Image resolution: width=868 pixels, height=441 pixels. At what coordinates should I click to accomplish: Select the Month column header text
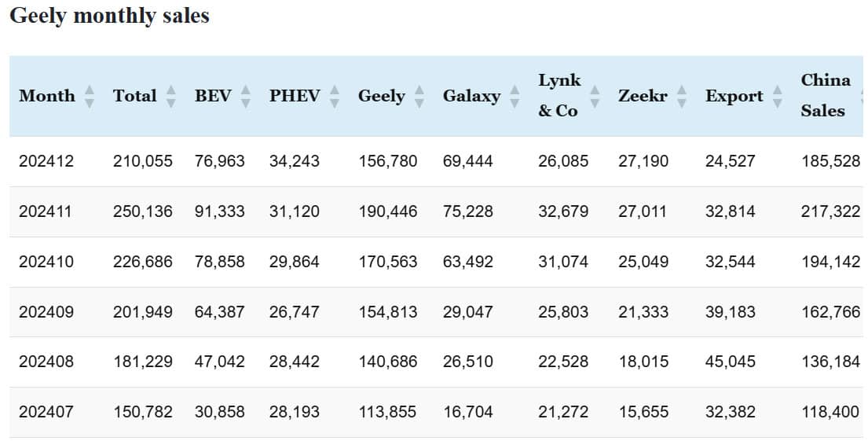(x=47, y=96)
